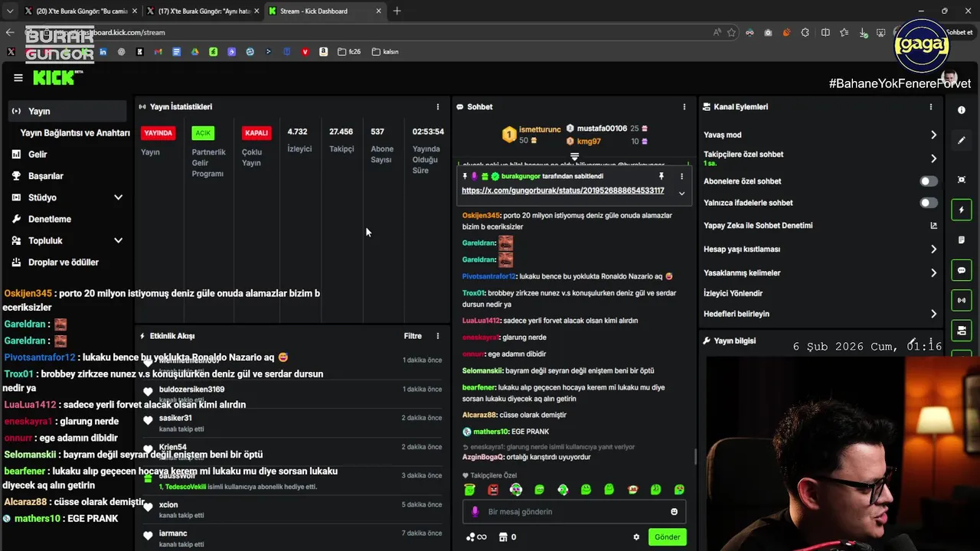The height and width of the screenshot is (551, 980).
Task: Open the Amazon bookmark
Action: pos(324,52)
